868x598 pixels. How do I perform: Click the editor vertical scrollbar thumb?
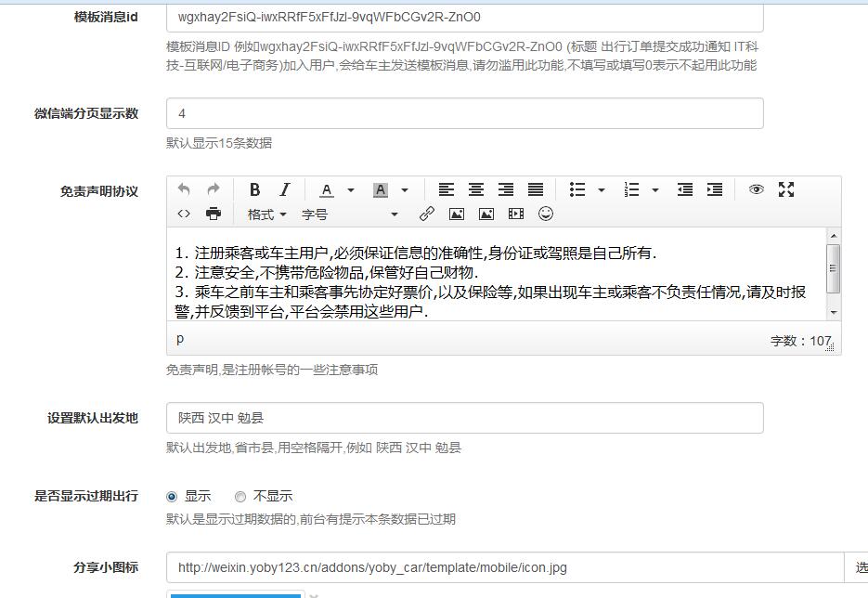coord(833,268)
